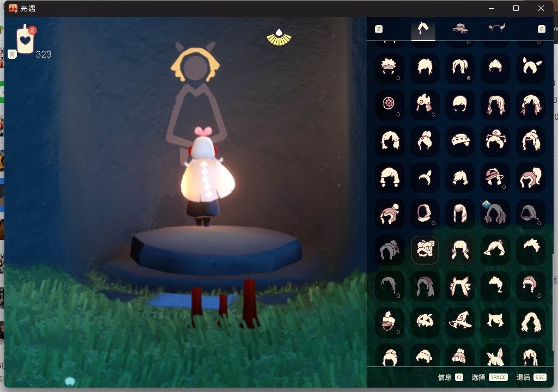Select the pink hood with droplet
Viewport: 558px width, 392px height.
click(424, 213)
